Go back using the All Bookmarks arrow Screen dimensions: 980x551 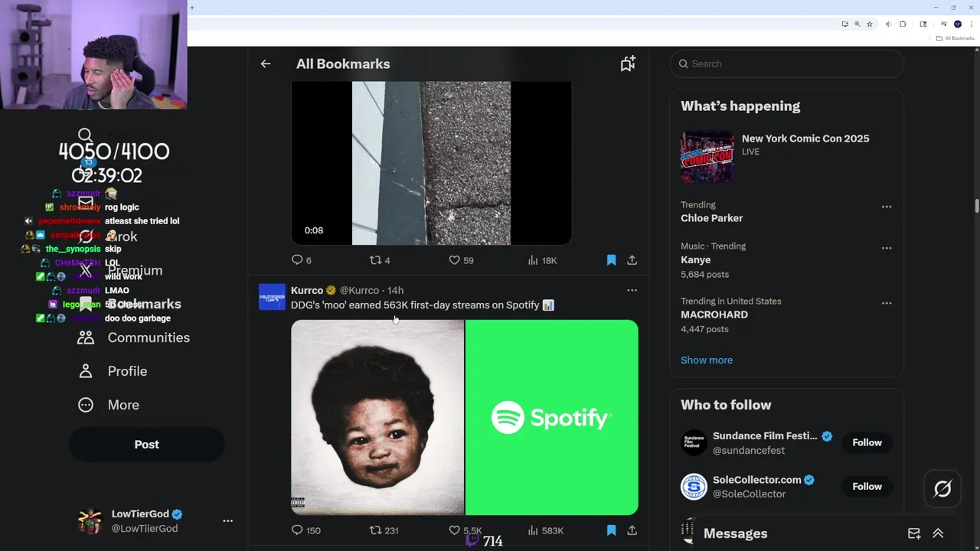click(x=266, y=64)
